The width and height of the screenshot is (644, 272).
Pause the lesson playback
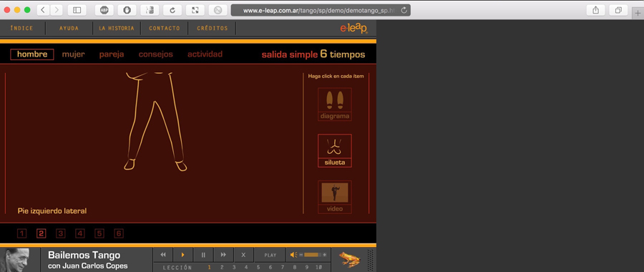tap(203, 255)
